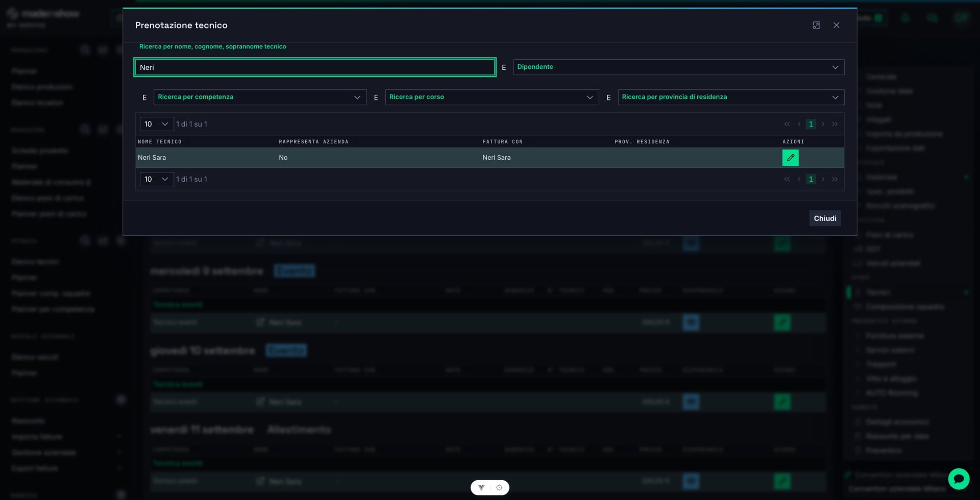
Task: Go to next page below the table
Action: click(823, 179)
